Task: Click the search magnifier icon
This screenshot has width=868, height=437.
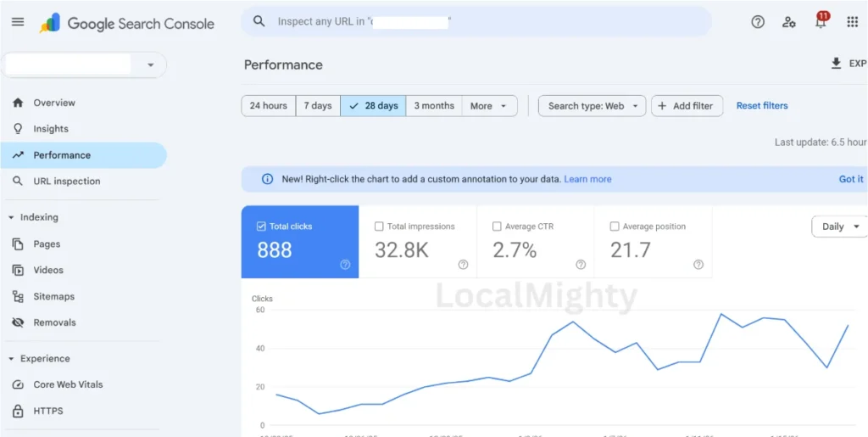Action: (259, 21)
